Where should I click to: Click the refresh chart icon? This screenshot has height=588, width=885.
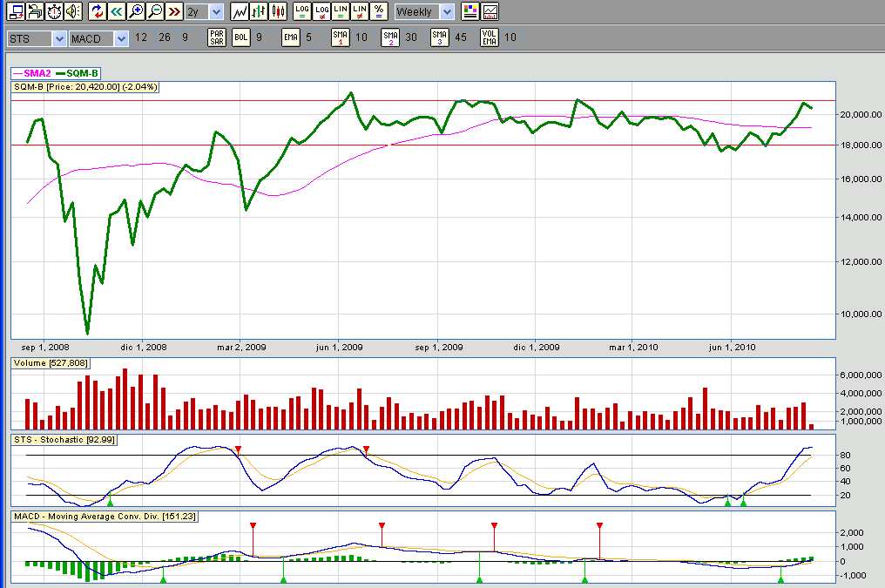(97, 12)
